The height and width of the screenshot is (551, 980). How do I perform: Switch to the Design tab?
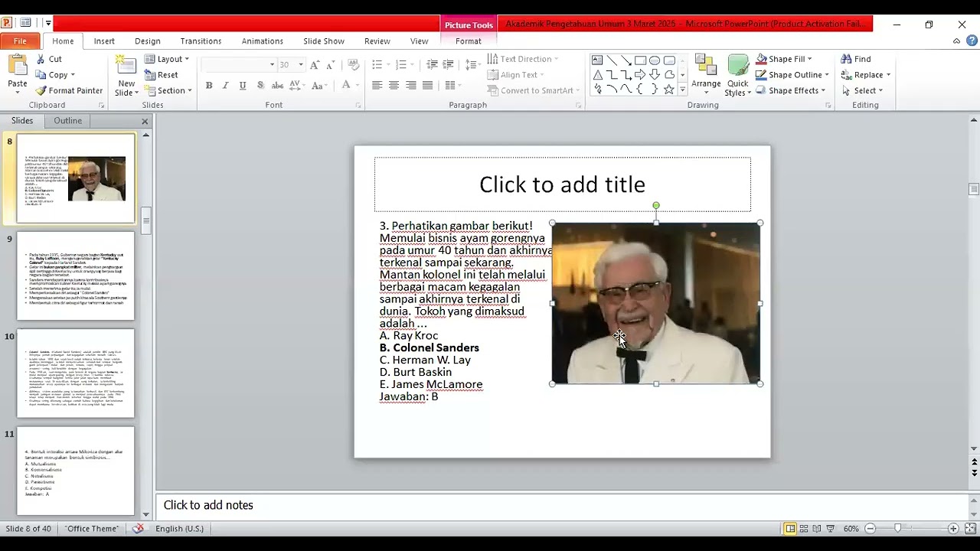click(148, 41)
